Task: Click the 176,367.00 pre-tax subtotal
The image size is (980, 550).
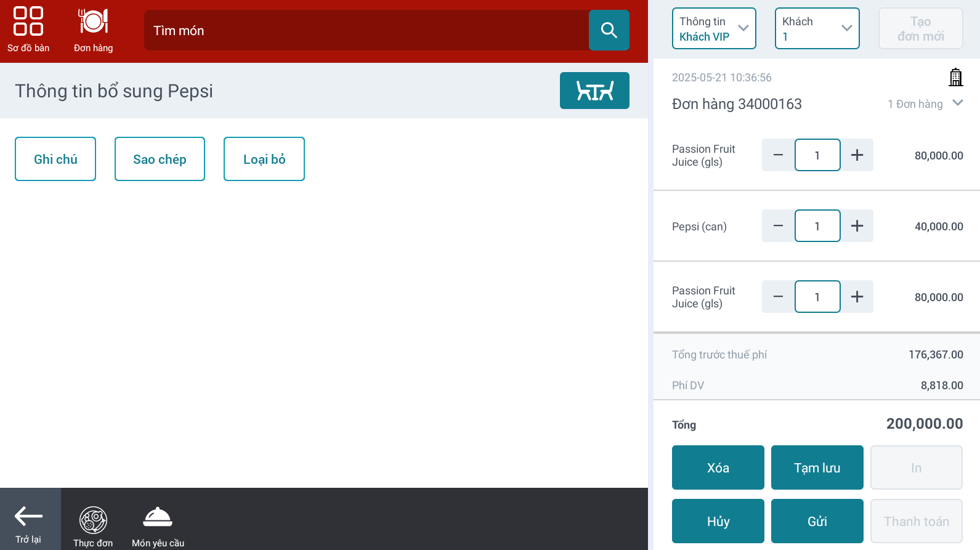Action: tap(936, 355)
